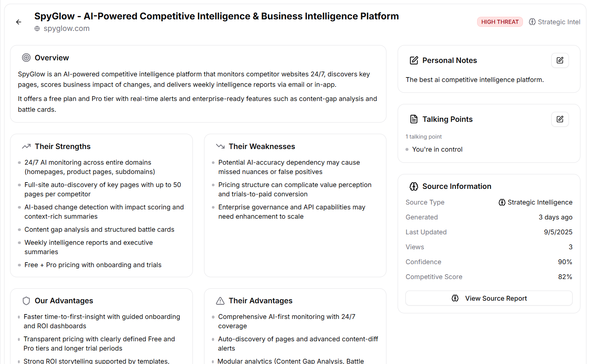Click the Overview target icon
Viewport: 589px width, 364px height.
[26, 58]
